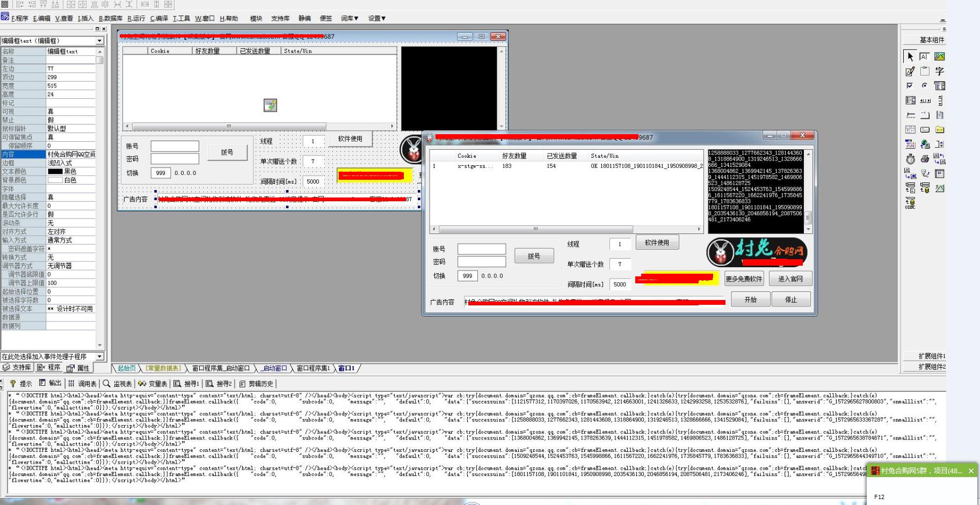The image size is (980, 505).
Task: Switch to the 常量数据表 tab
Action: 164,368
